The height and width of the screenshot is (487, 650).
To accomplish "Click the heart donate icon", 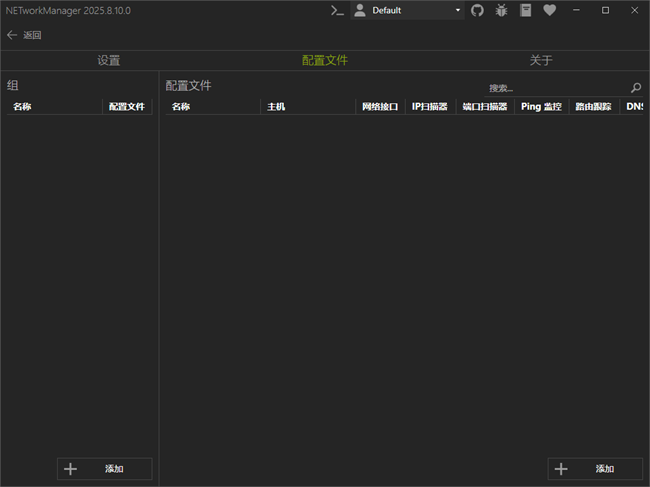I will click(x=550, y=10).
